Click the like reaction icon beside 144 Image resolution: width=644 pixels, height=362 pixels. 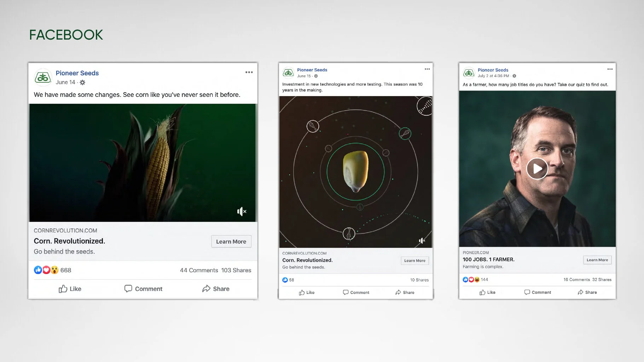click(465, 280)
